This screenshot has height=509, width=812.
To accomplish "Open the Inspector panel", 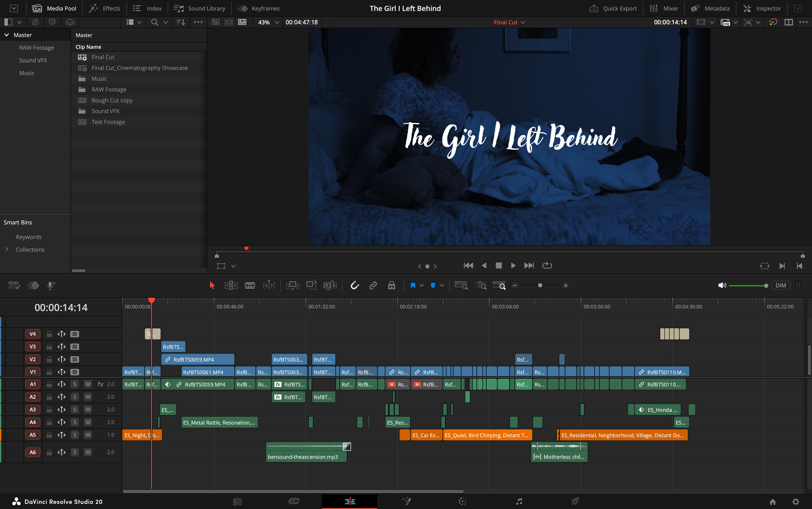I will [762, 8].
